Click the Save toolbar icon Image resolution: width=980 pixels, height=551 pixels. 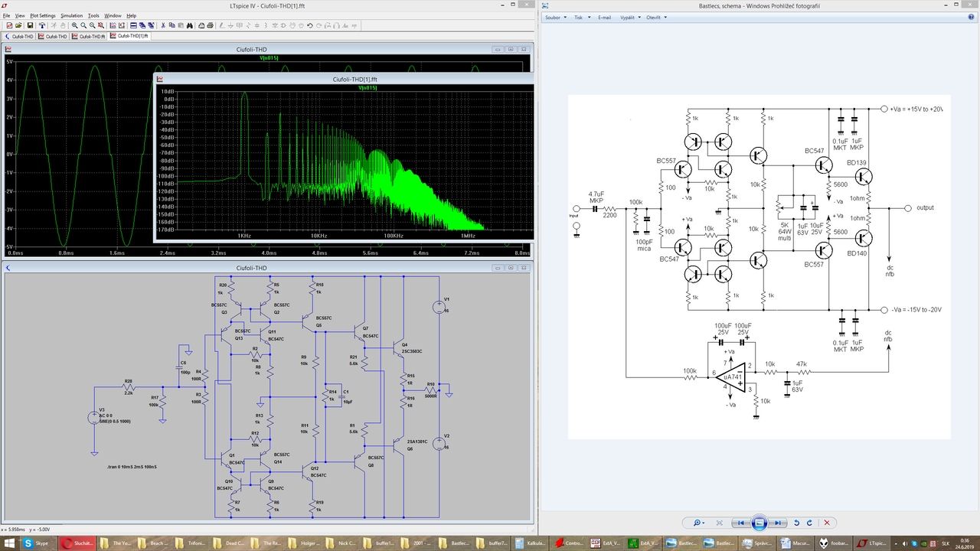click(x=31, y=25)
